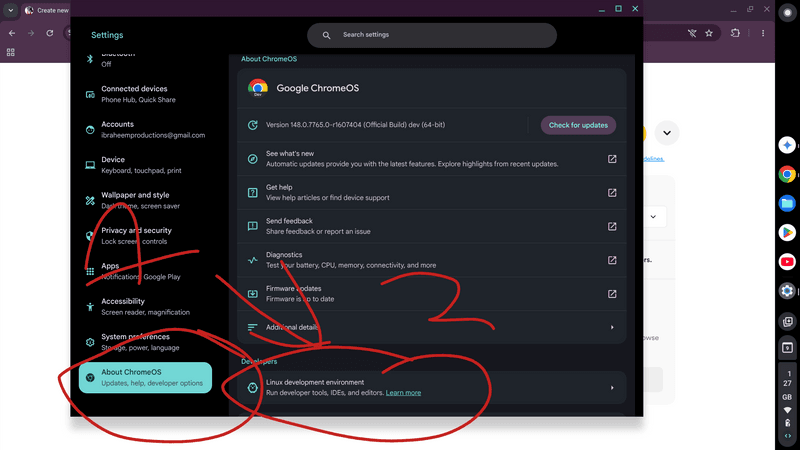Expand the round chevron dropdown in Chrome page
The height and width of the screenshot is (450, 800).
[667, 133]
